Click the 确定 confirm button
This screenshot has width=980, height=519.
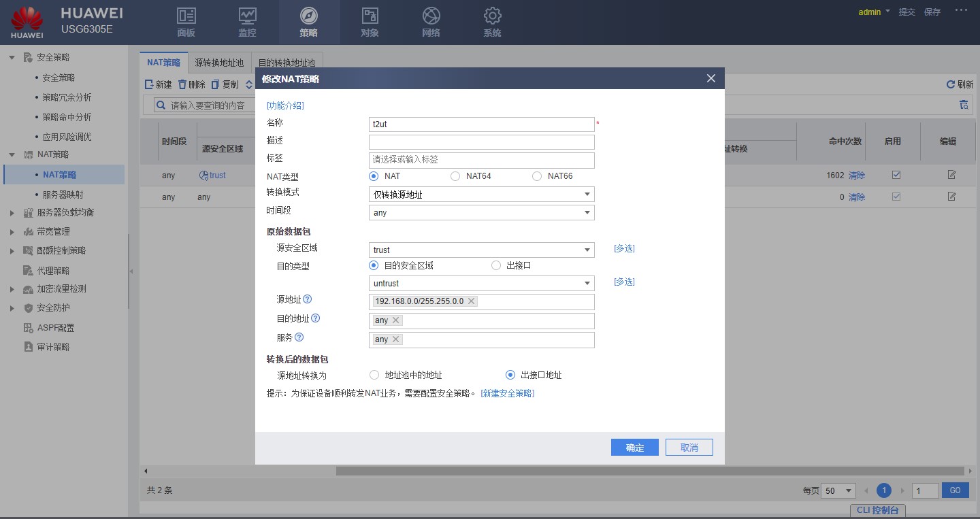tap(634, 448)
